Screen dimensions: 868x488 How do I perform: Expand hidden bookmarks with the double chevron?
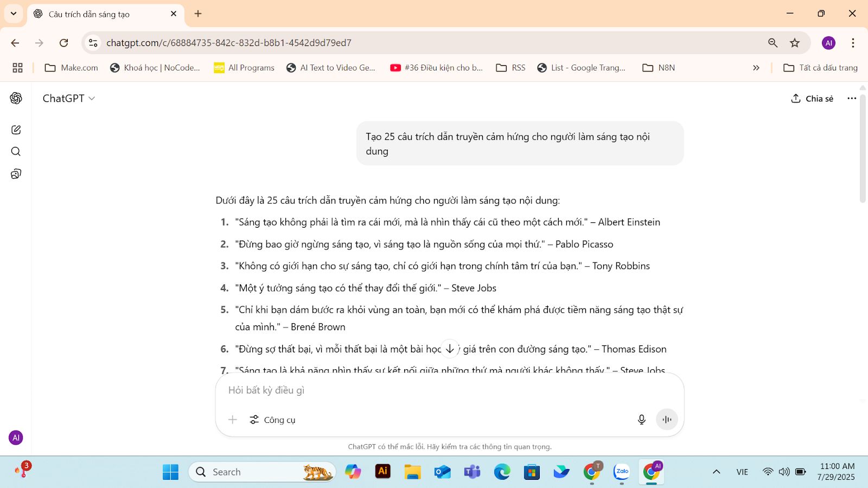pos(756,68)
